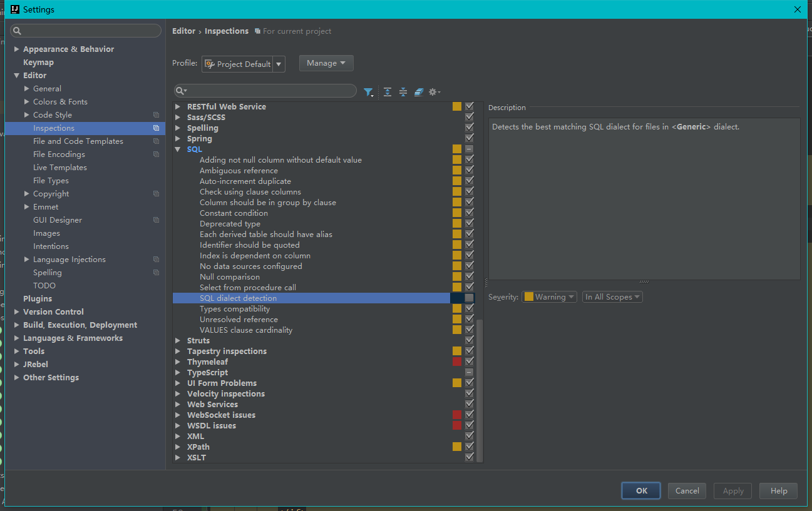Open the Intentions settings page
This screenshot has height=511, width=812.
(x=51, y=246)
